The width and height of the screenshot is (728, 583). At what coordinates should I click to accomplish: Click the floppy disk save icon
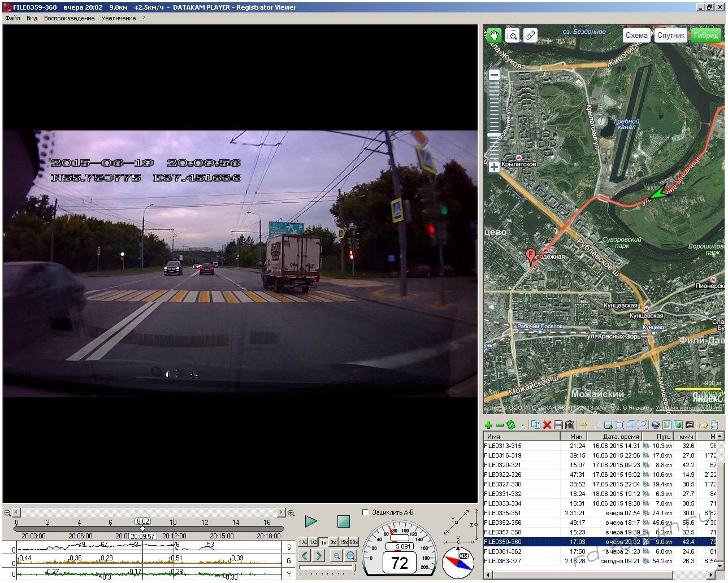[x=558, y=425]
